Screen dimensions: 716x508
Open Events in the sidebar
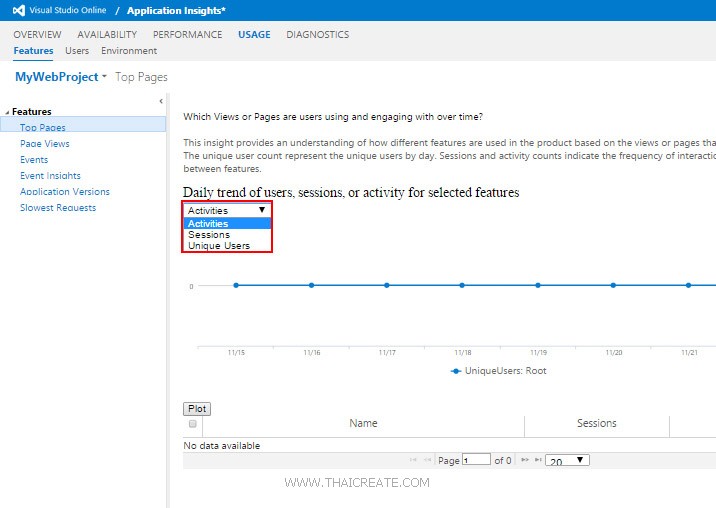point(34,159)
